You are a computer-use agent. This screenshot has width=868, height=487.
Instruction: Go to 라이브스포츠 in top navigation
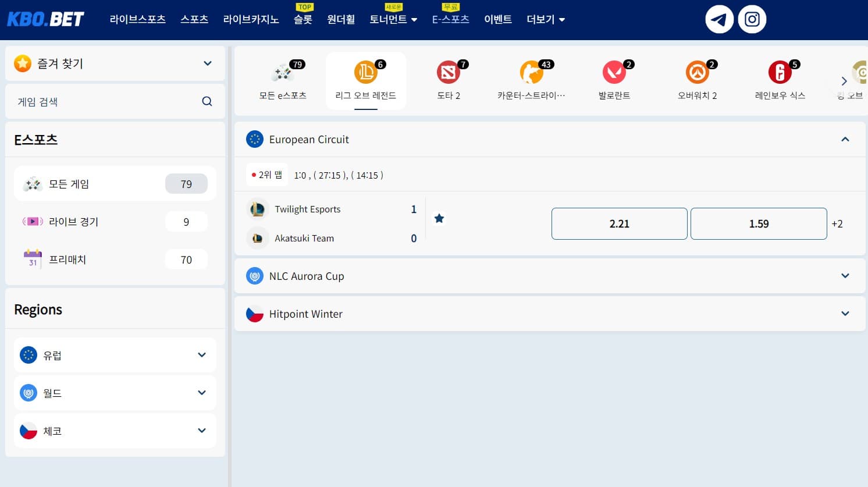click(138, 19)
